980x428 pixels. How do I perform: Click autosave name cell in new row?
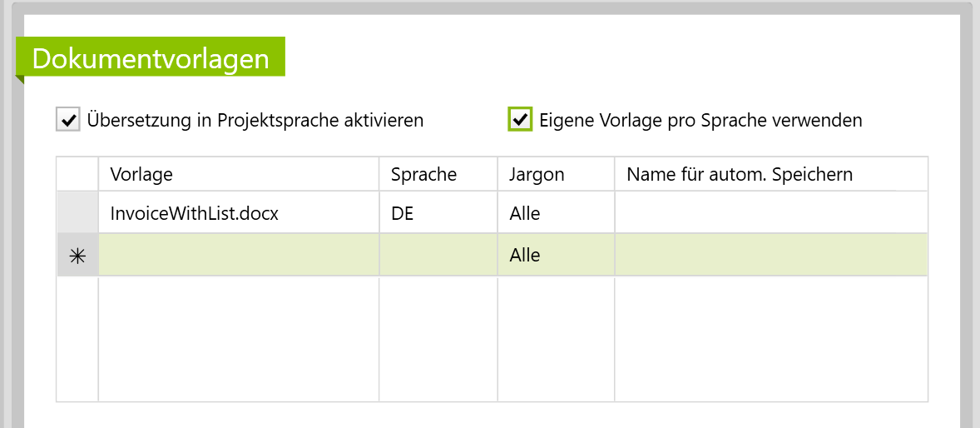(x=770, y=256)
